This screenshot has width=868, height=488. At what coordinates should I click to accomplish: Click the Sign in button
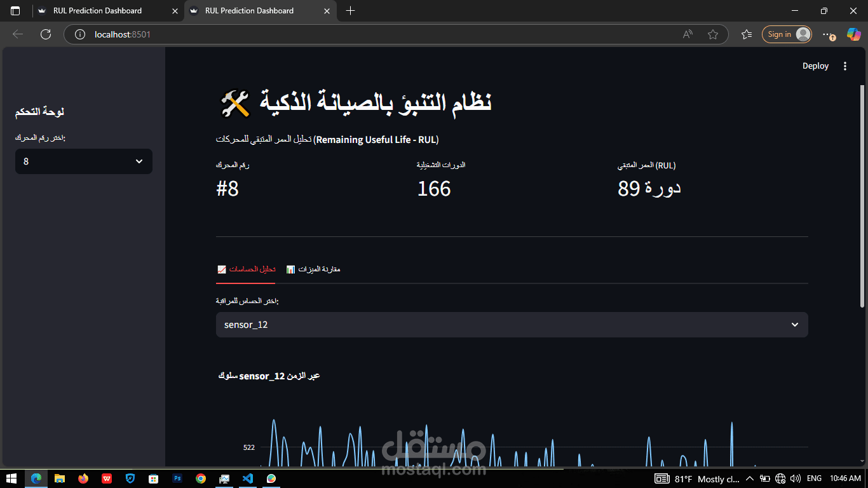point(787,34)
